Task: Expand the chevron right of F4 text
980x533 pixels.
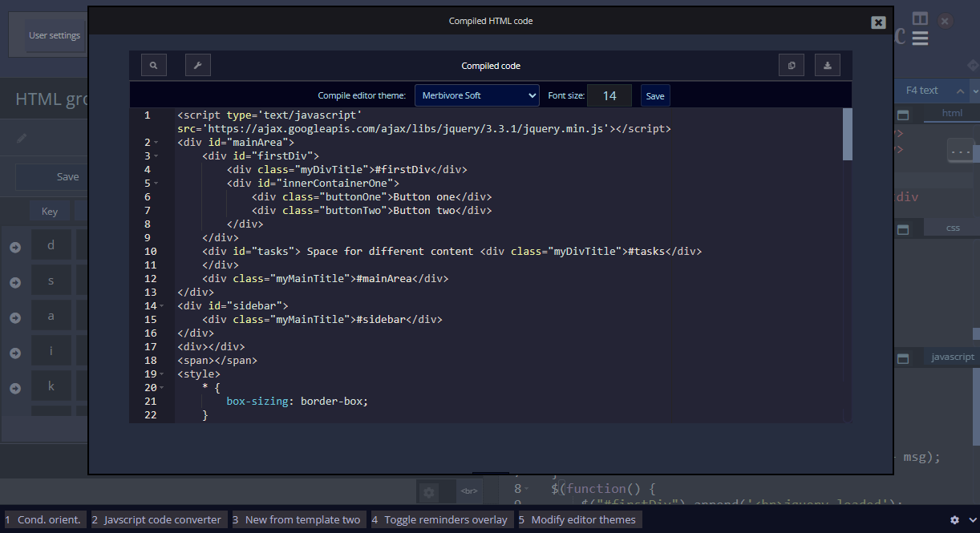Action: [x=974, y=91]
